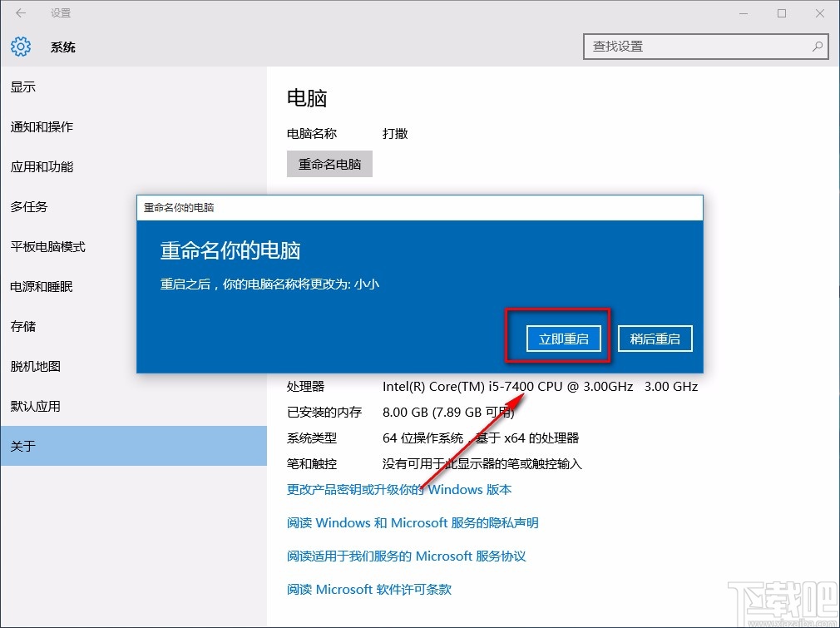Click the Settings gear icon

click(x=20, y=47)
